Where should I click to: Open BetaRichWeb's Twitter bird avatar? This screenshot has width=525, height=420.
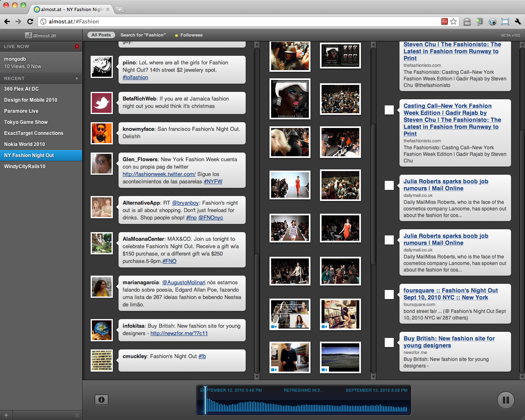pos(102,103)
